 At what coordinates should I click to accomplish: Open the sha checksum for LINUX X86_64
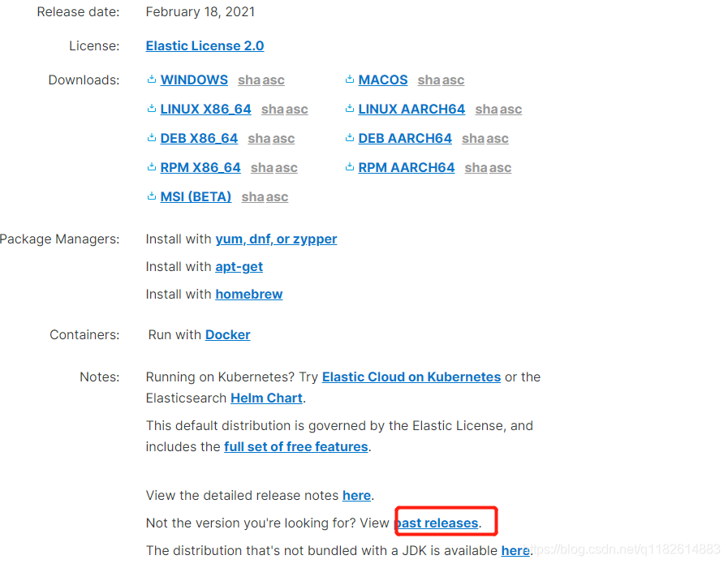272,110
